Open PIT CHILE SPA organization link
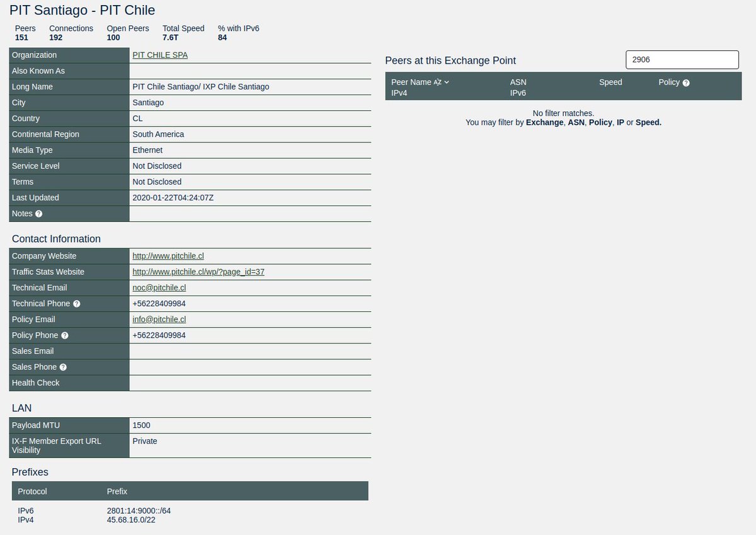Image resolution: width=756 pixels, height=535 pixels. [160, 55]
